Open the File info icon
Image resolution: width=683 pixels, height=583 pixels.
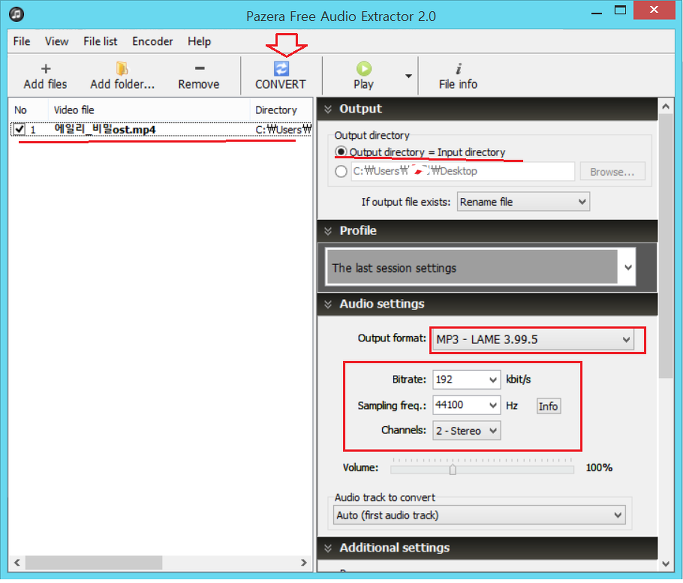point(458,69)
